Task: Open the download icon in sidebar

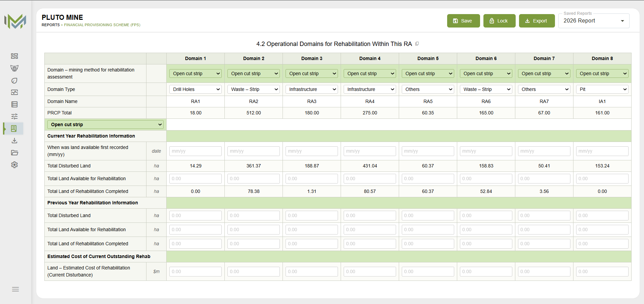Action: point(14,141)
